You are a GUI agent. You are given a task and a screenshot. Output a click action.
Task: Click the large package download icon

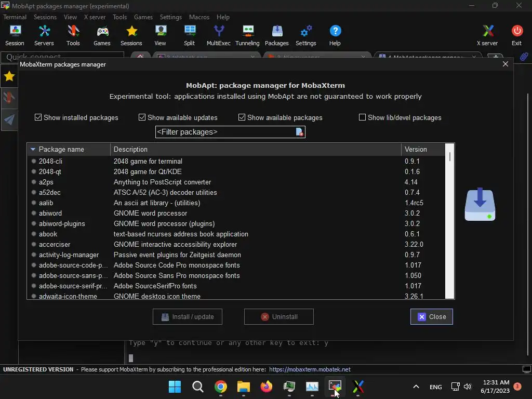(480, 204)
